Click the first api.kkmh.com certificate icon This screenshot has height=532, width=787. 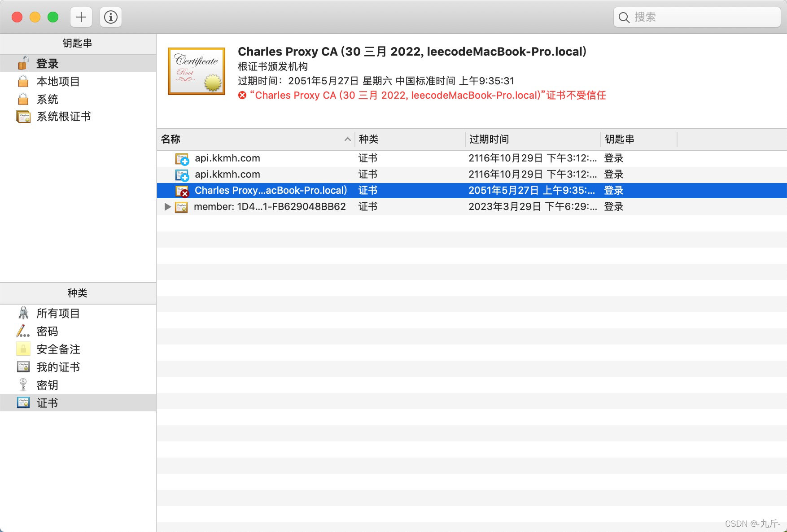pos(182,158)
